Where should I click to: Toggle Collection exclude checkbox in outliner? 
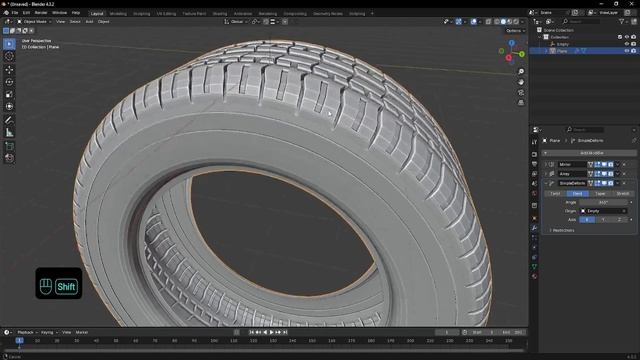point(620,37)
